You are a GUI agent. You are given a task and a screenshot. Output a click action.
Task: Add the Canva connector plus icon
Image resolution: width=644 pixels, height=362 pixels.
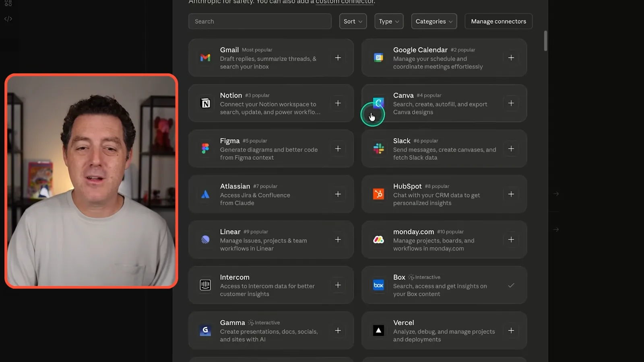click(511, 103)
